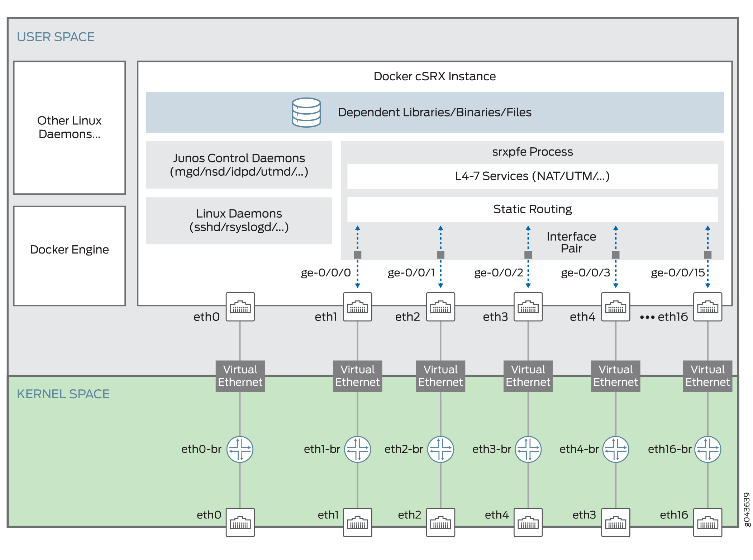Click the container eth0 port icon
The image size is (753, 560).
[240, 307]
